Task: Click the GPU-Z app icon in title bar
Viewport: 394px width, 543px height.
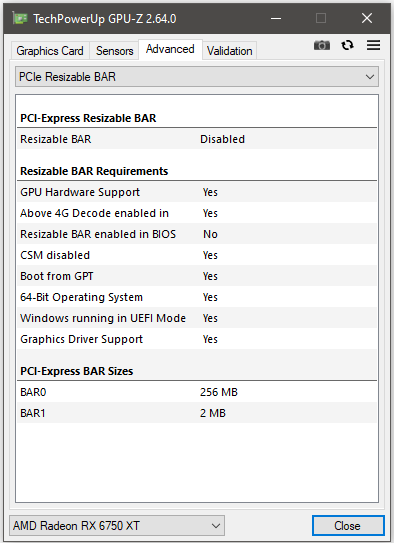Action: pyautogui.click(x=20, y=18)
